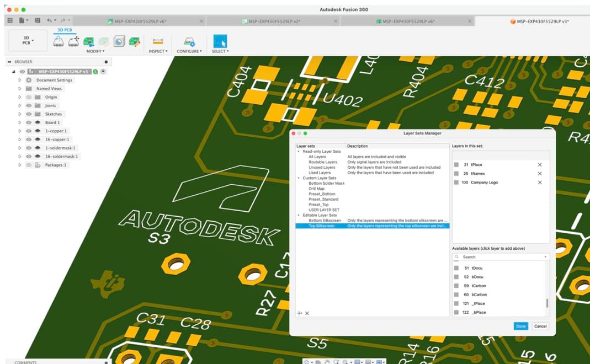Select the first PCB package tool in Modify
Image resolution: width=590 pixels, height=364 pixels.
pos(59,42)
